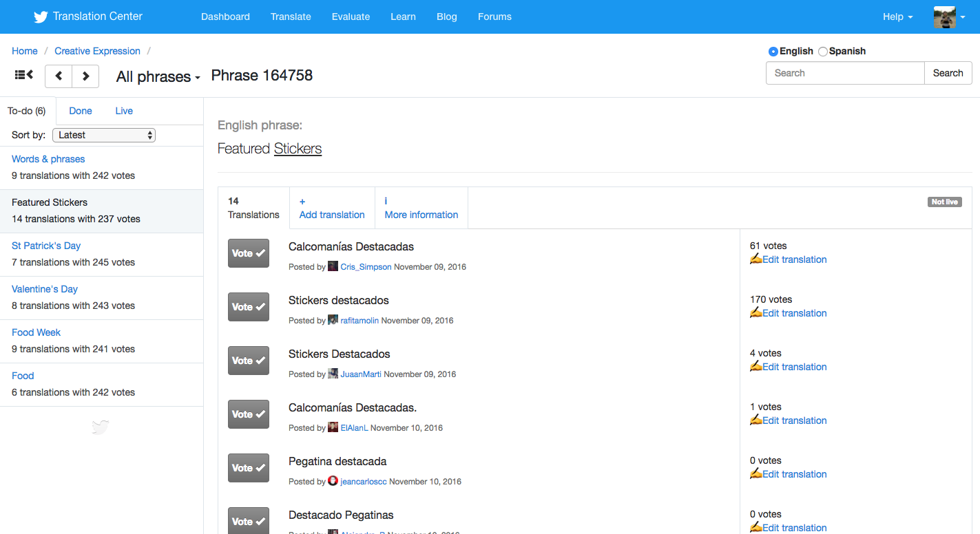
Task: Open Words & phrases in sidebar
Action: (48, 159)
